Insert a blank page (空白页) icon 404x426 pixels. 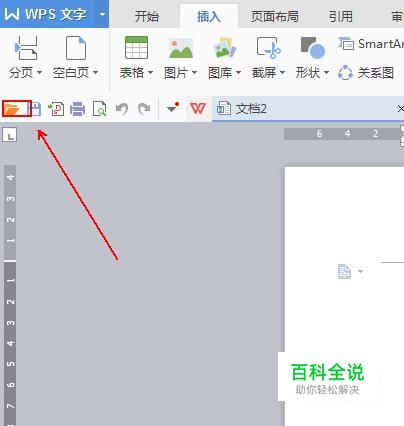pyautogui.click(x=76, y=48)
